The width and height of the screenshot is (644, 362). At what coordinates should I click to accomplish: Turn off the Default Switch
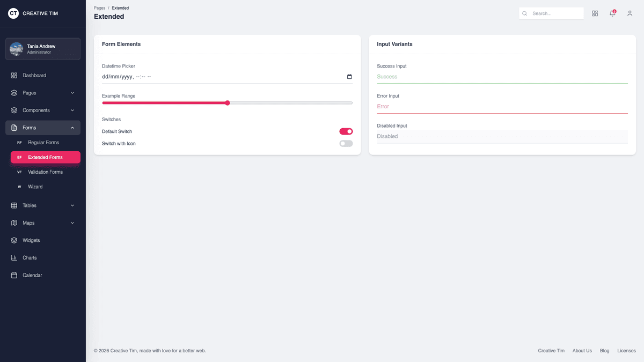click(346, 131)
